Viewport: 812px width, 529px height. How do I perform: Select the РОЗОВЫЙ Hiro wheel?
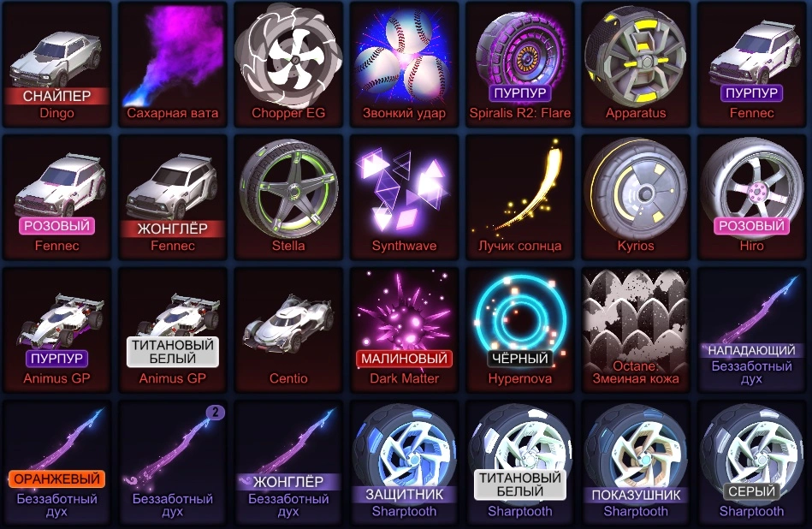[752, 197]
